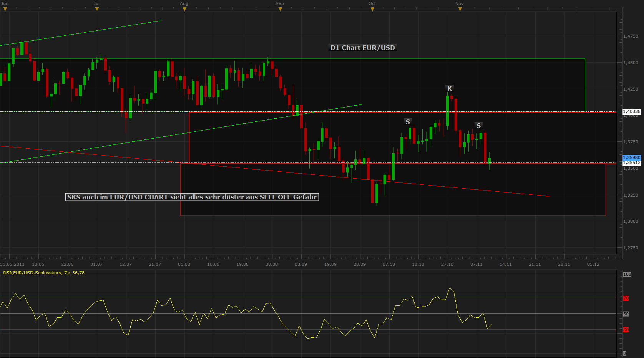Select the highlighted blue price 1,35980

[632, 157]
